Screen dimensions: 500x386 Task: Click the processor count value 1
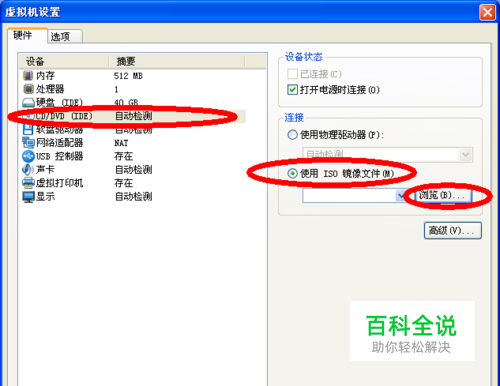[x=116, y=89]
